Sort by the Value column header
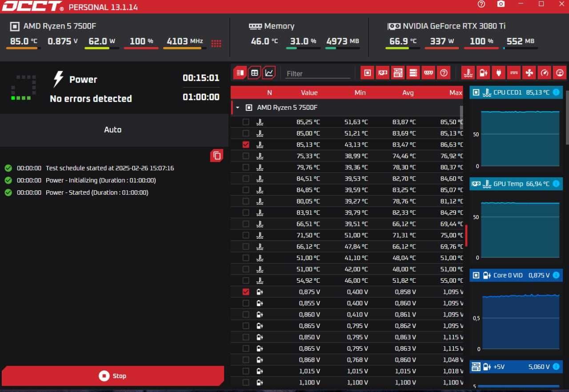Viewport: 569px width, 392px height. [x=309, y=93]
